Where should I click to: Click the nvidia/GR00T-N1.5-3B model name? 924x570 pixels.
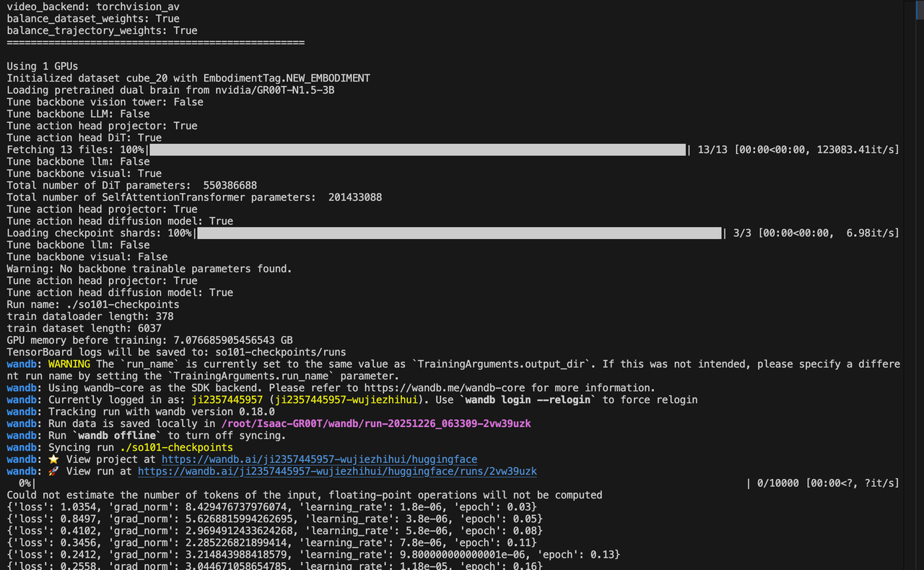(x=275, y=90)
